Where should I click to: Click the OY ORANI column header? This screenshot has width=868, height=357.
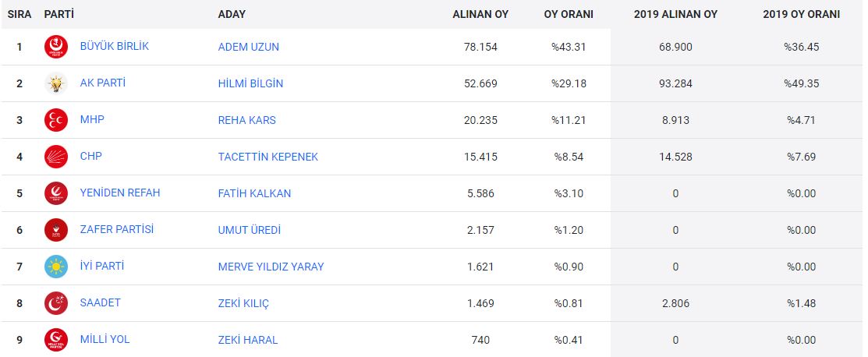tap(569, 14)
